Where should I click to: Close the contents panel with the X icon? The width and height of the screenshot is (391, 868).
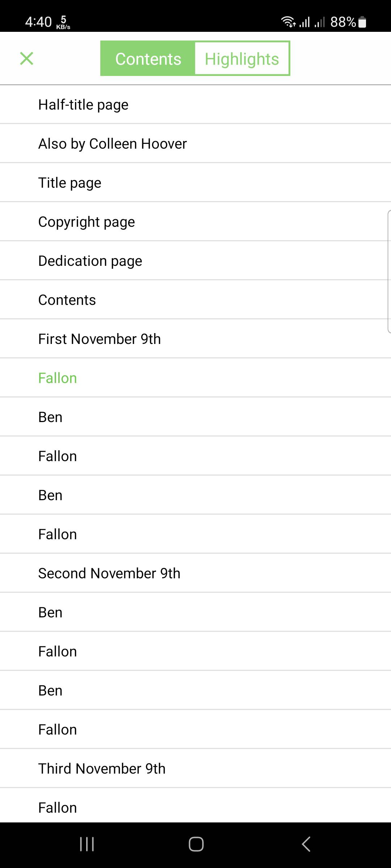click(x=26, y=58)
